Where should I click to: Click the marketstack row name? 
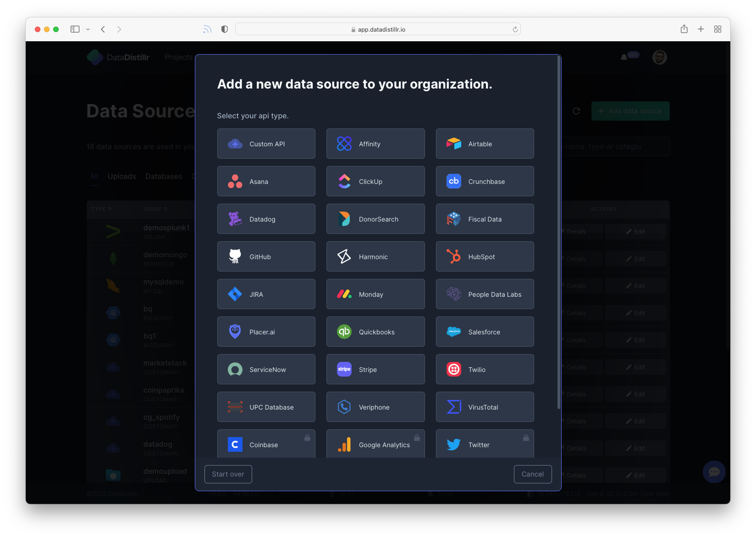click(x=165, y=363)
